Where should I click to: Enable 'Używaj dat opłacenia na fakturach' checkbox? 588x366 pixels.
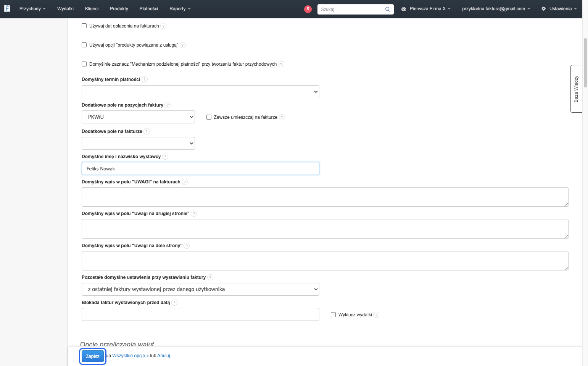tap(84, 26)
